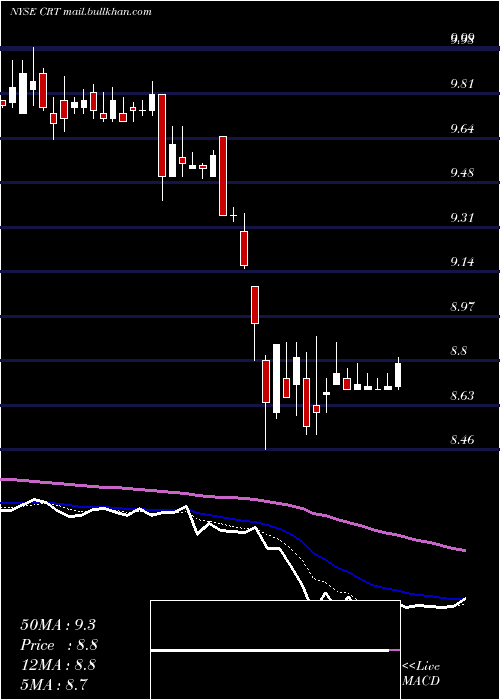Click the 50MA : 9.3 readout
The height and width of the screenshot is (700, 500).
click(58, 625)
